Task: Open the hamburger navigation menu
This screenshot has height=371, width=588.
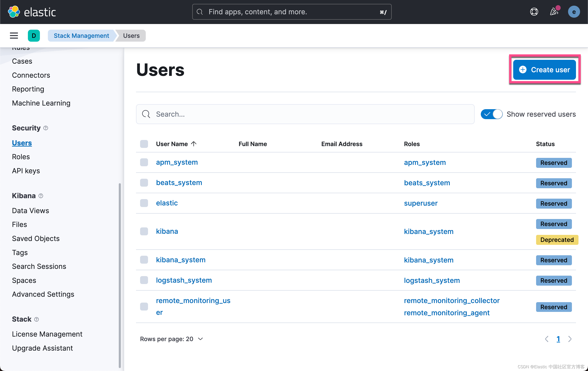Action: pos(14,36)
